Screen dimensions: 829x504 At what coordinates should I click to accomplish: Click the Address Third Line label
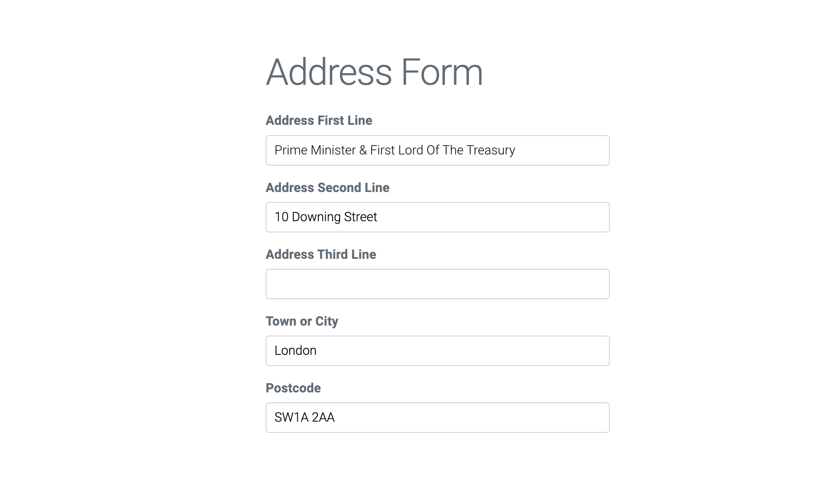[x=320, y=254]
